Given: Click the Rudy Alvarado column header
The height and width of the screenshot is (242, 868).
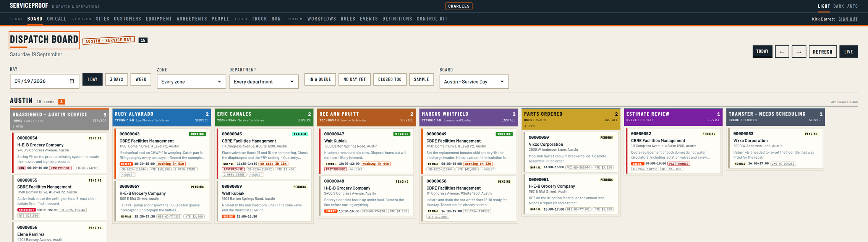Looking at the screenshot, I should [162, 117].
